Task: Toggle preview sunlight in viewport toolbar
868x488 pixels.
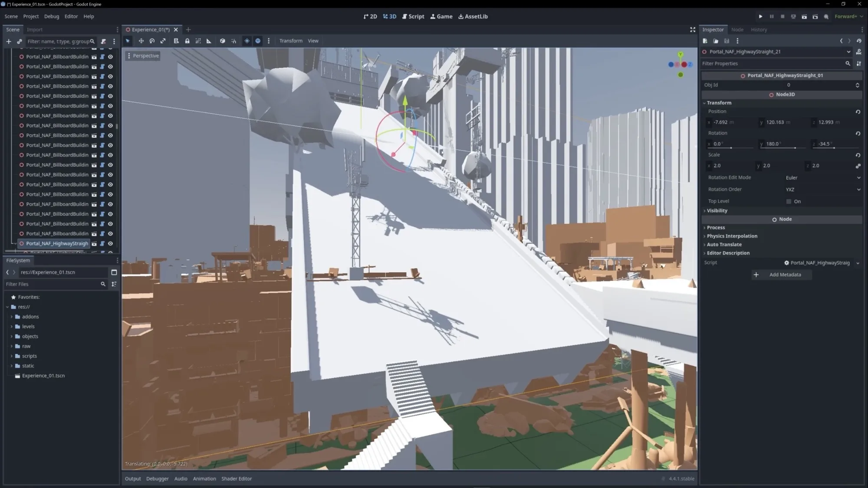Action: click(x=247, y=41)
